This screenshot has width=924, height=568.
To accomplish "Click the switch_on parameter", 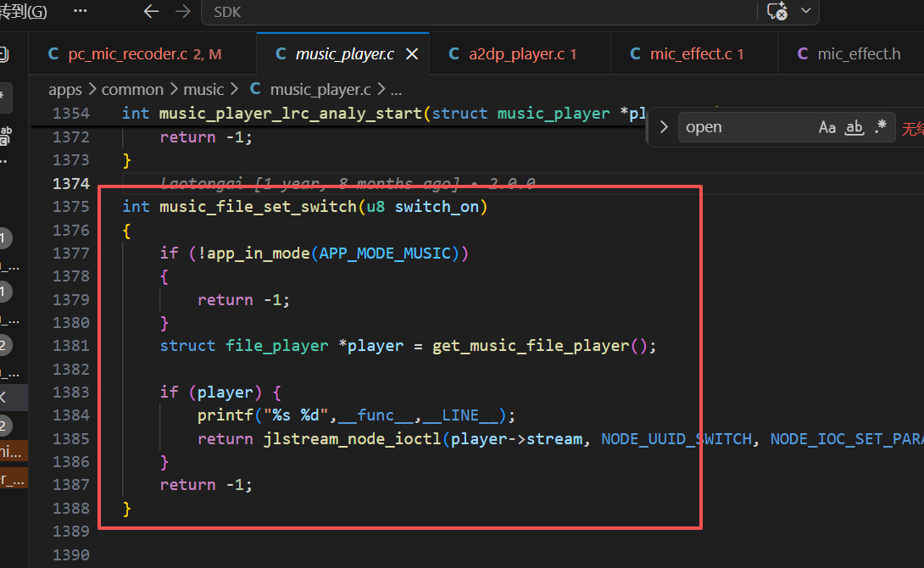I will point(437,207).
